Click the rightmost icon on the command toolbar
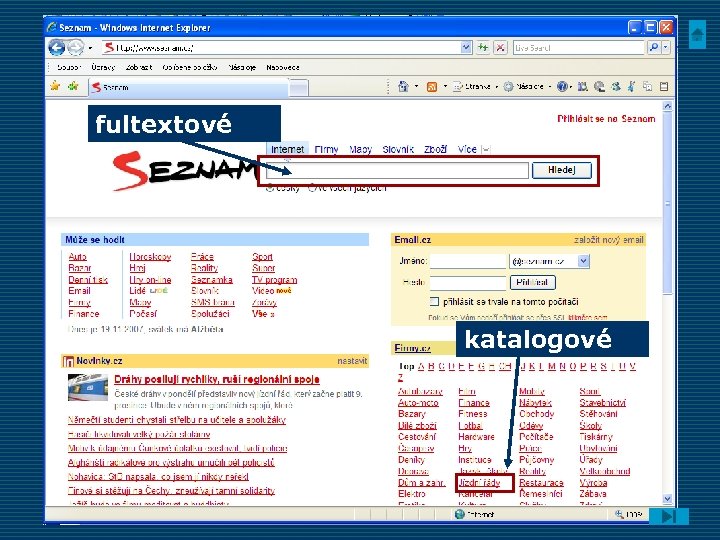Image resolution: width=720 pixels, height=540 pixels. 664,86
